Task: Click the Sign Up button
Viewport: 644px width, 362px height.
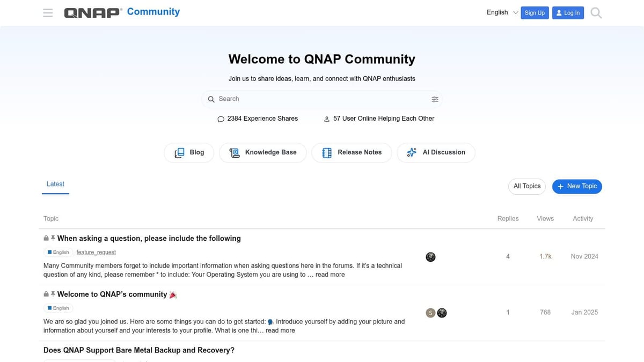Action: 535,13
